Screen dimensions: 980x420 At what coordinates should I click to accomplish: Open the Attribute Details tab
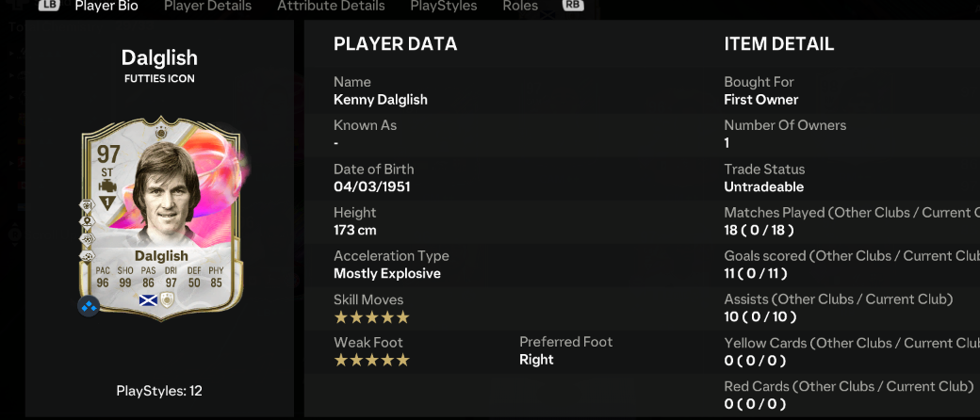(331, 7)
